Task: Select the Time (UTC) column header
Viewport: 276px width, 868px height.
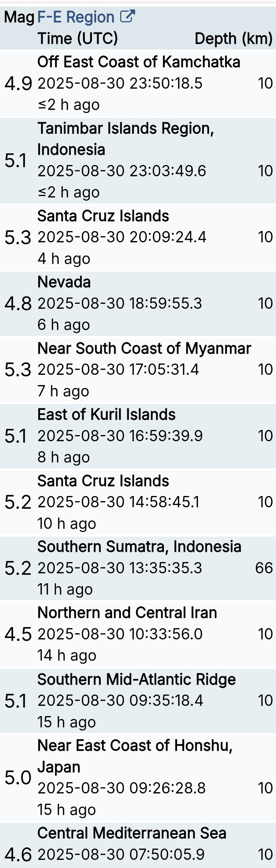Action: point(78,39)
